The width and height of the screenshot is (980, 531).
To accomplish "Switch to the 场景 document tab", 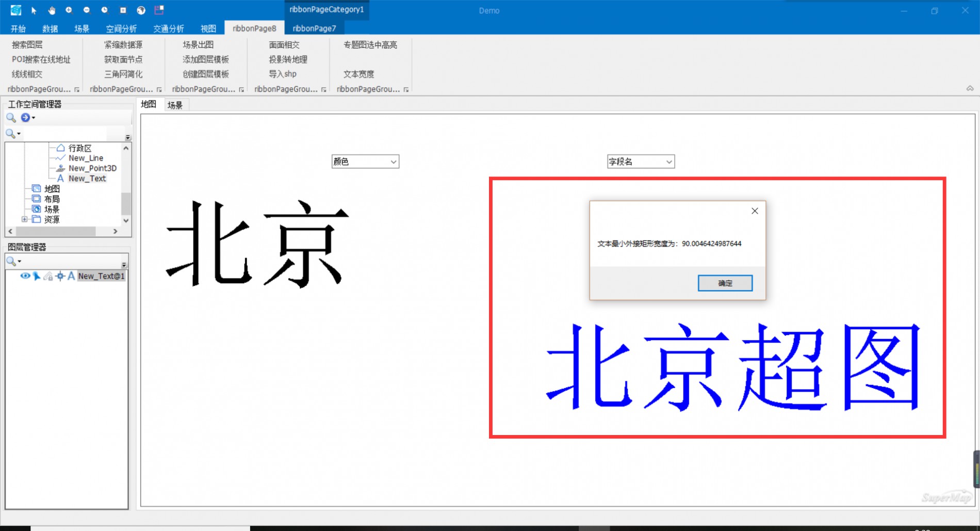I will 175,105.
